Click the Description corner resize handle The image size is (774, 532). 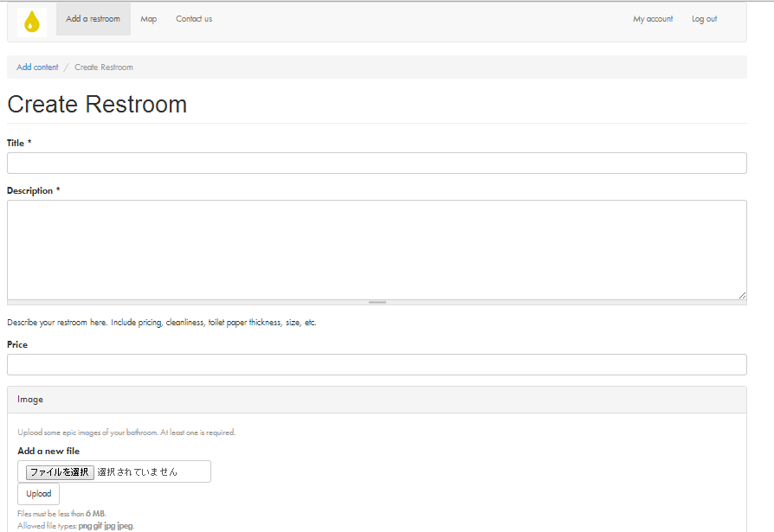(x=742, y=295)
